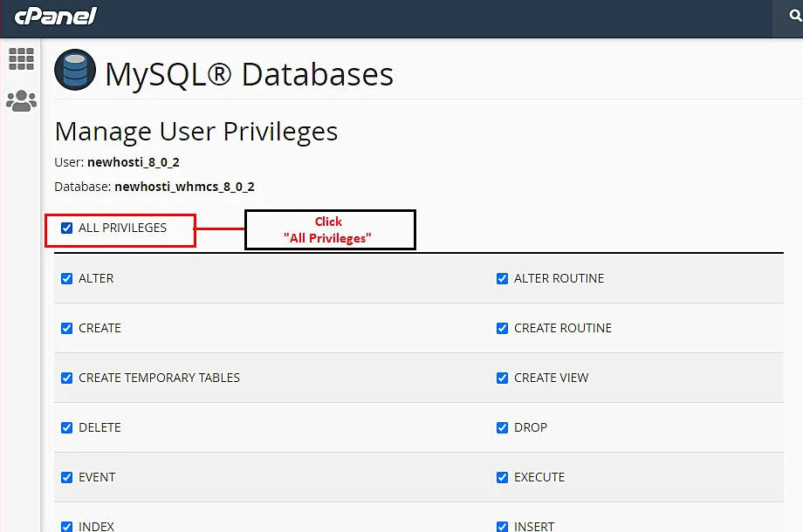Disable the CREATE ROUTINE privilege
Image resolution: width=803 pixels, height=532 pixels.
click(x=502, y=328)
